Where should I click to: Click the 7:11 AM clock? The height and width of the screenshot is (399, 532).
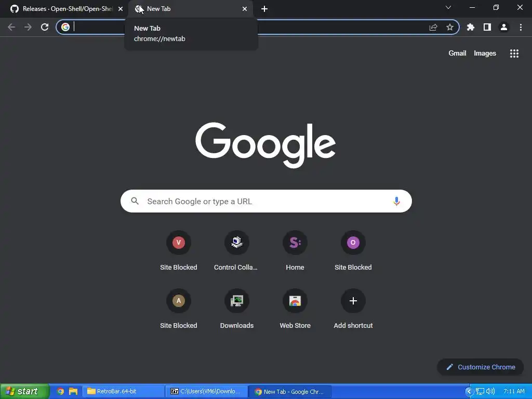click(514, 391)
